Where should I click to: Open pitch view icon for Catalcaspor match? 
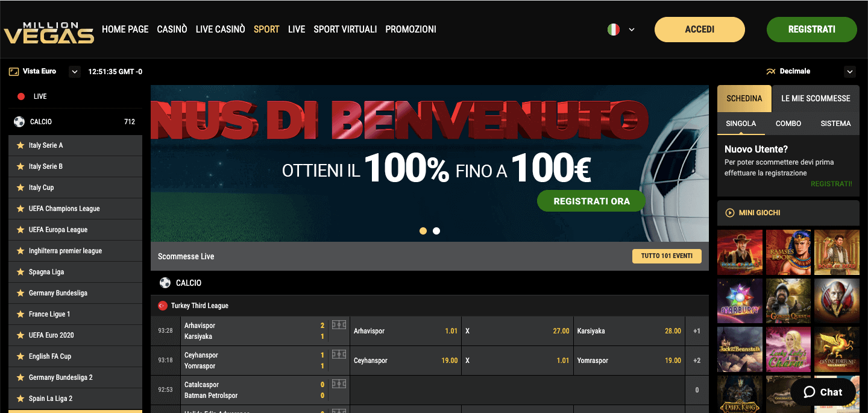click(x=339, y=384)
